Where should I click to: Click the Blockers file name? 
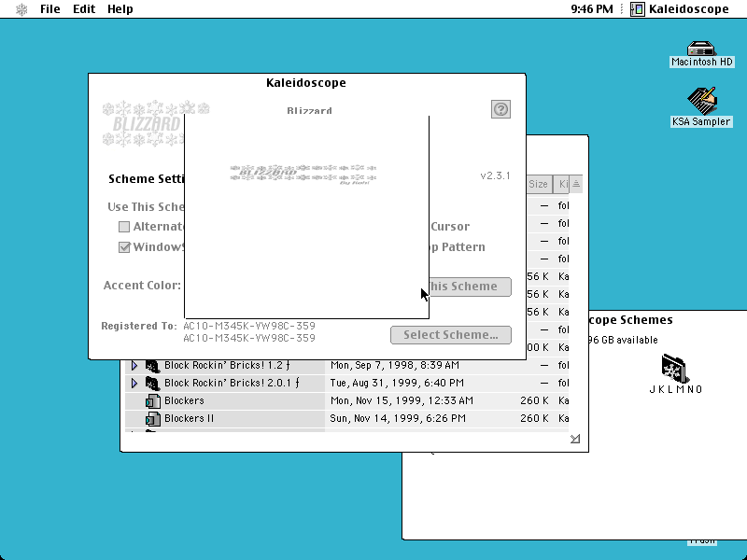[x=184, y=400]
